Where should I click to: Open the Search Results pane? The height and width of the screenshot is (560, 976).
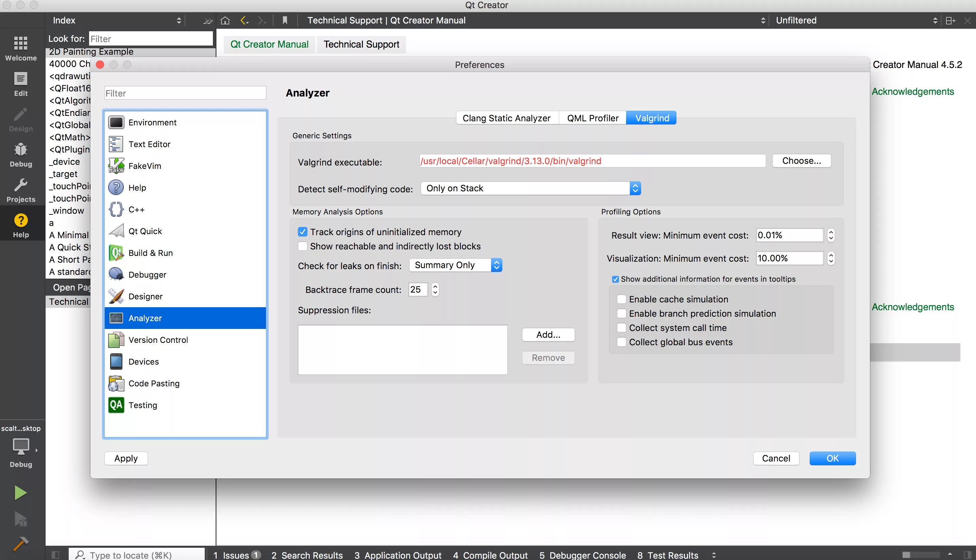pos(307,555)
